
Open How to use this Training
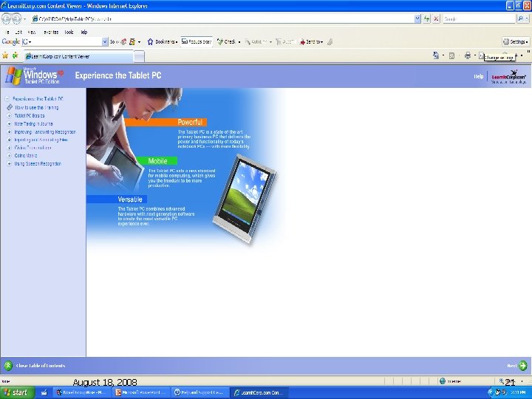37,108
